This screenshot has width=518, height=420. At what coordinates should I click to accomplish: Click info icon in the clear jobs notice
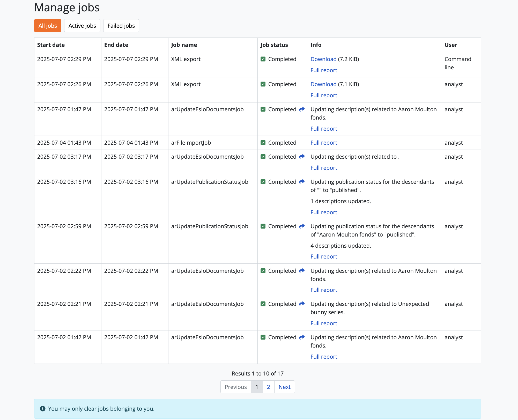click(43, 409)
